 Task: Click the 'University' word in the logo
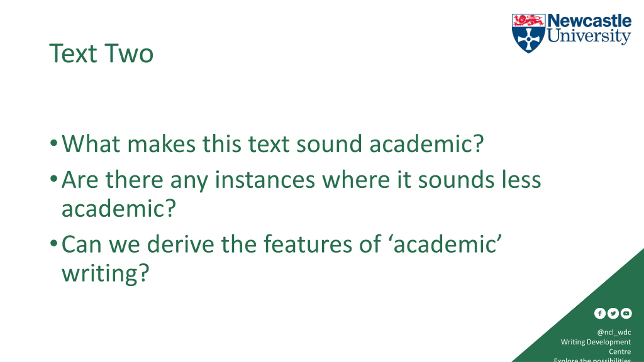pyautogui.click(x=589, y=36)
